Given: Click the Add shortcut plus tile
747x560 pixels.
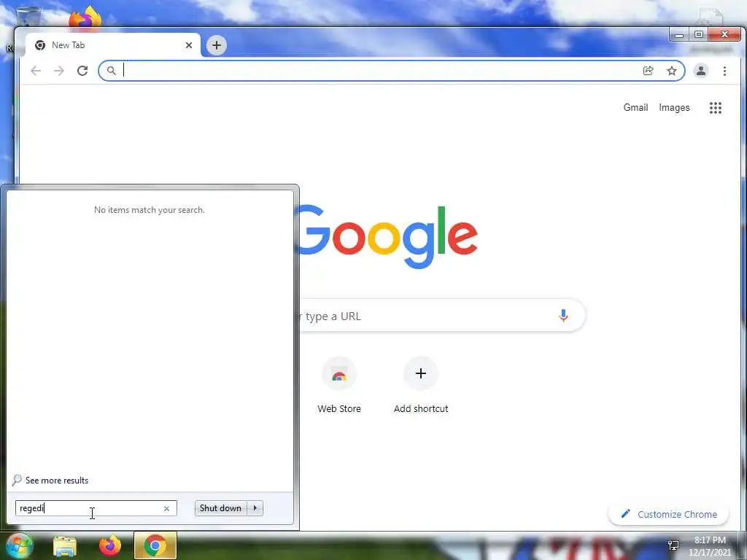Looking at the screenshot, I should click(x=421, y=385).
